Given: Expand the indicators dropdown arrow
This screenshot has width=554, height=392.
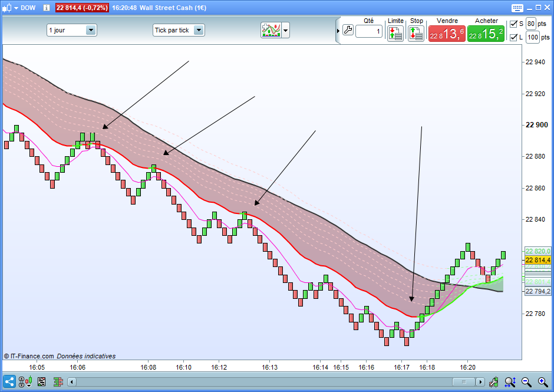Looking at the screenshot, I should (285, 31).
